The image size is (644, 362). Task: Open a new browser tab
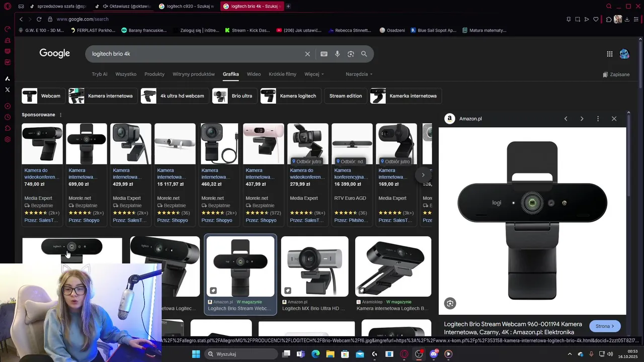[x=288, y=6]
